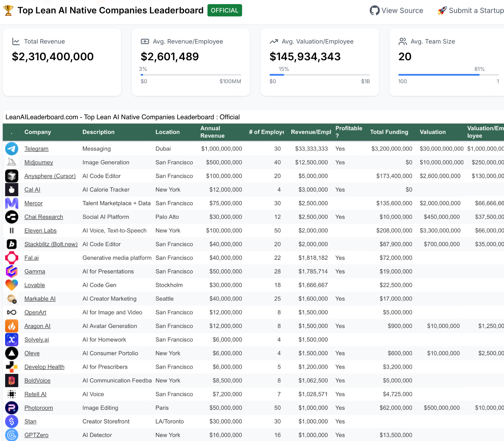Click the Telegram paper plane logo
The image size is (504, 441).
pyautogui.click(x=12, y=149)
